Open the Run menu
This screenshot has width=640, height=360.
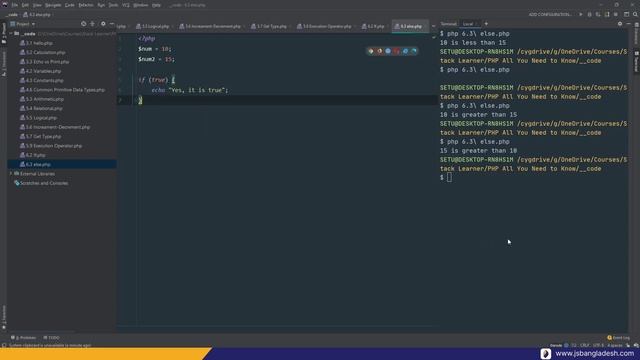click(x=101, y=5)
